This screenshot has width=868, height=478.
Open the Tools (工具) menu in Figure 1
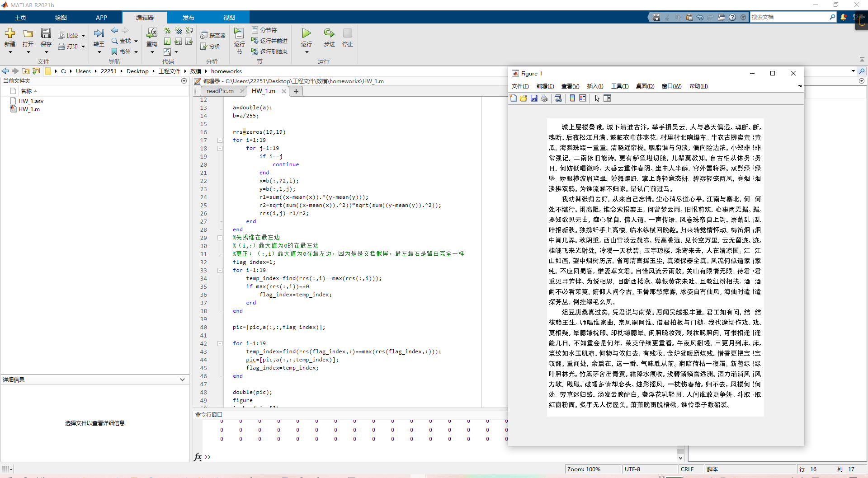(619, 86)
